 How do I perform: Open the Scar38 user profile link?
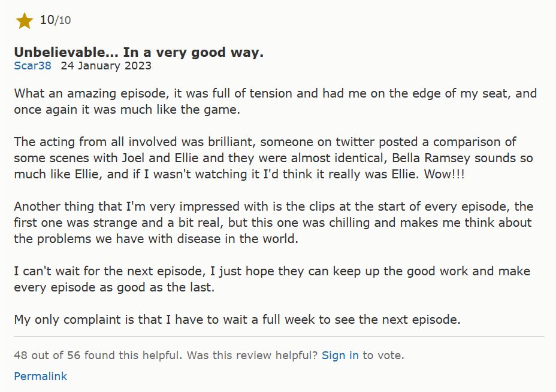[x=32, y=65]
